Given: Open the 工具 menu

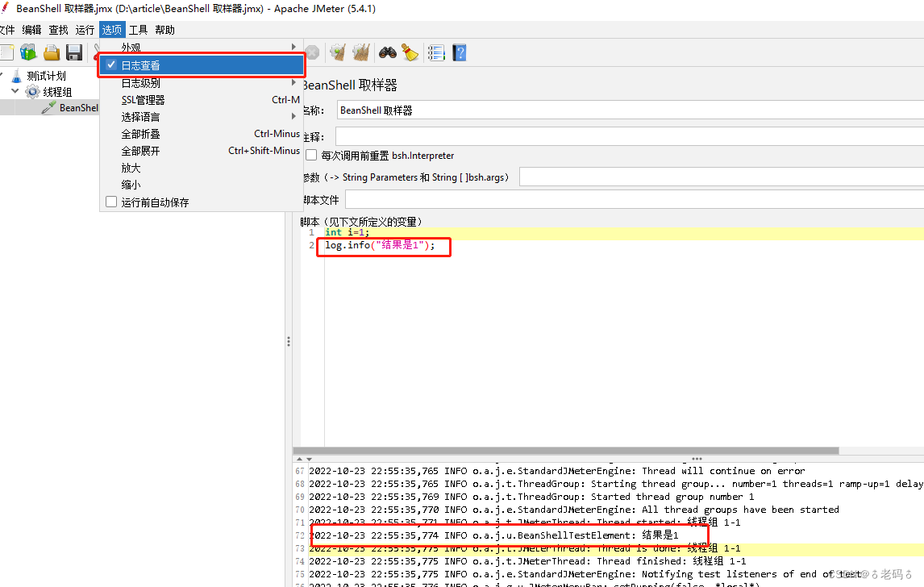Looking at the screenshot, I should coord(137,29).
